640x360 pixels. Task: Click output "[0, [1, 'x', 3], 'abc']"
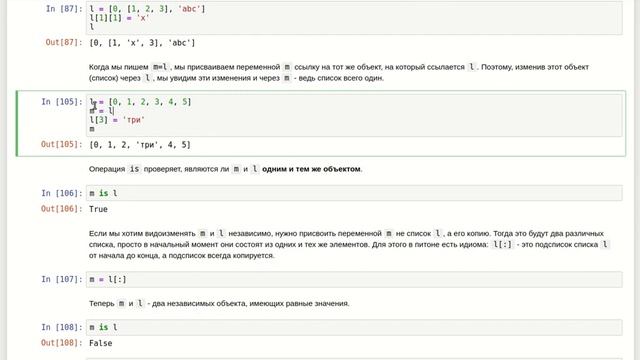142,43
